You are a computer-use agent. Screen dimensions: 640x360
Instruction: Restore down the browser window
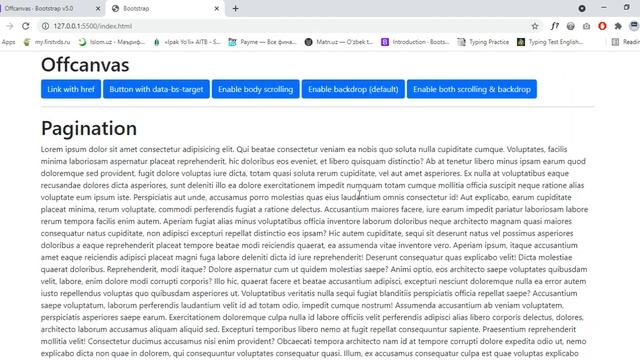pyautogui.click(x=627, y=8)
